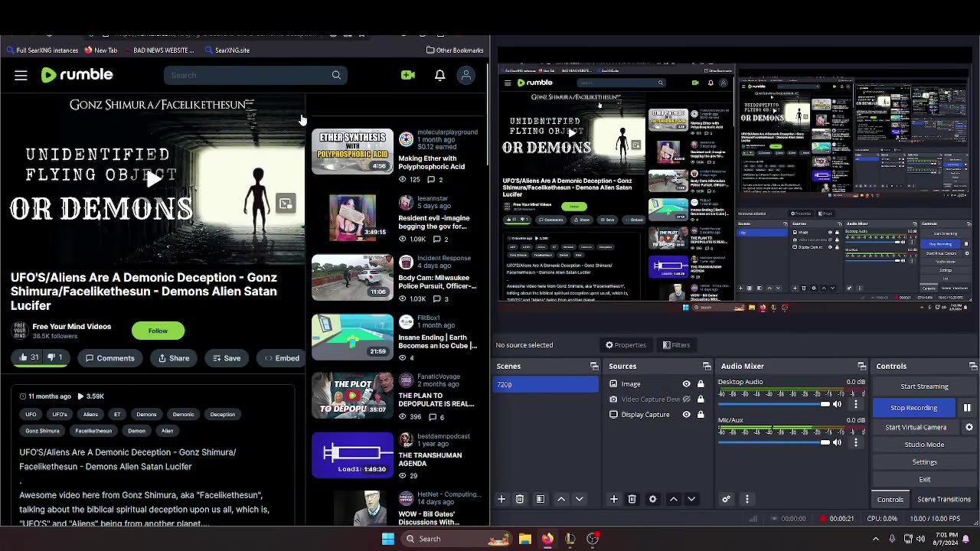The height and width of the screenshot is (551, 980).
Task: Select the Deception tag
Action: [x=223, y=414]
